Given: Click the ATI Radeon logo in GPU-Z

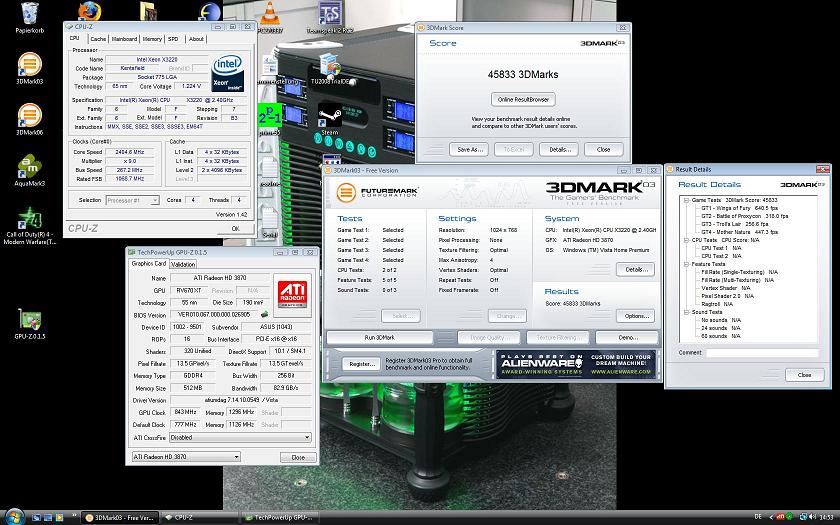Looking at the screenshot, I should pos(292,293).
